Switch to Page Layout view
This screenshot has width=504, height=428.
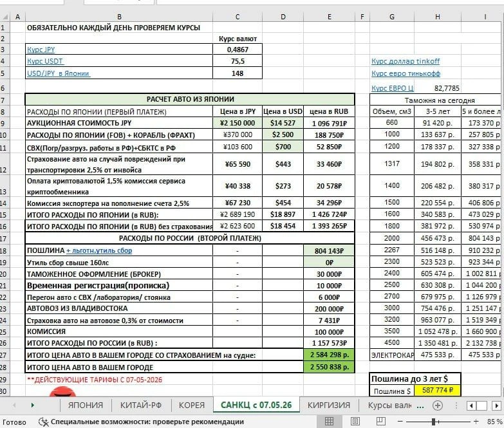[x=355, y=421]
